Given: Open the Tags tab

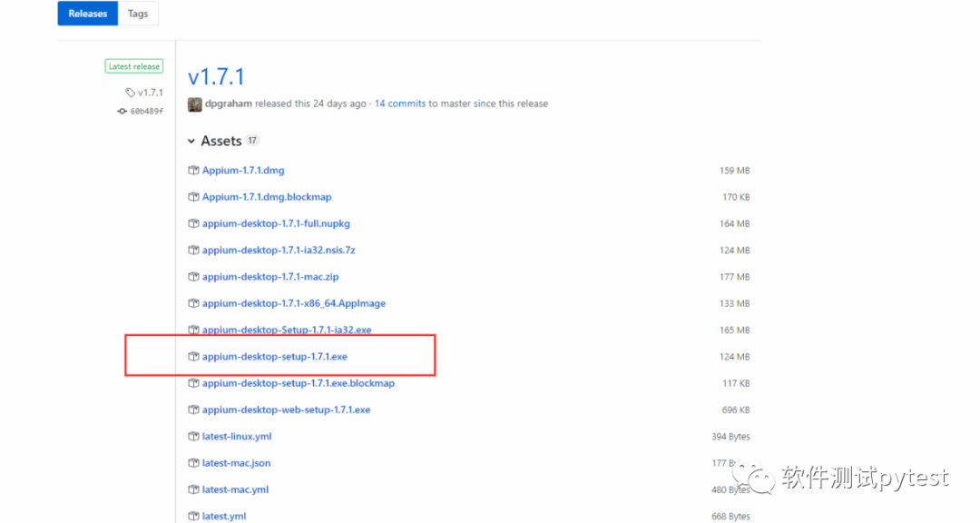Looking at the screenshot, I should (x=138, y=13).
